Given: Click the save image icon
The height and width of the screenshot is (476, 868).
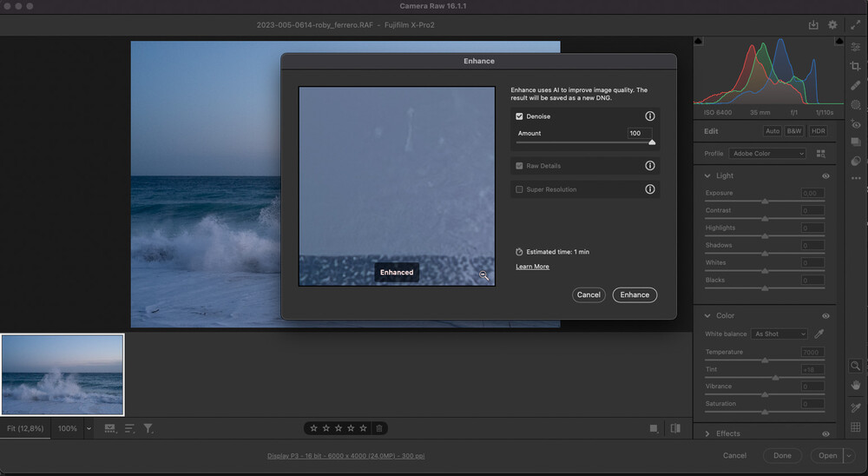Looking at the screenshot, I should [813, 25].
